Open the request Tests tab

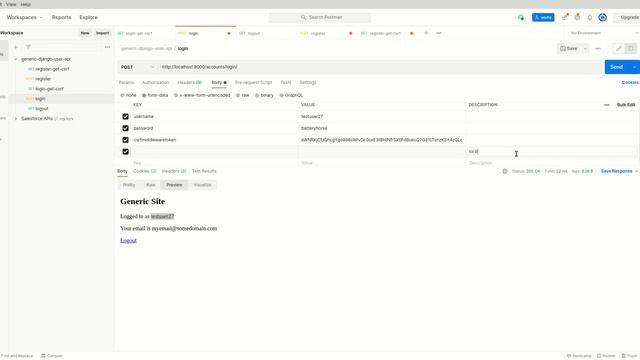click(x=286, y=82)
